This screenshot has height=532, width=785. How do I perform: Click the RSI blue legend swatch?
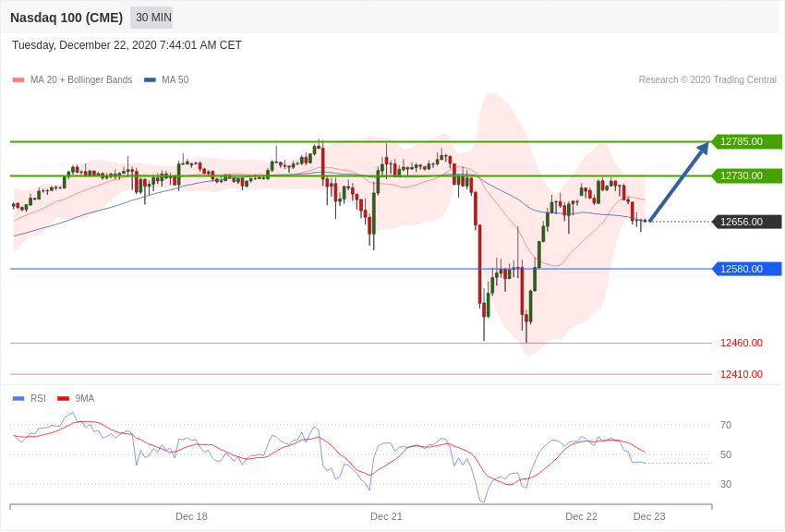18,398
